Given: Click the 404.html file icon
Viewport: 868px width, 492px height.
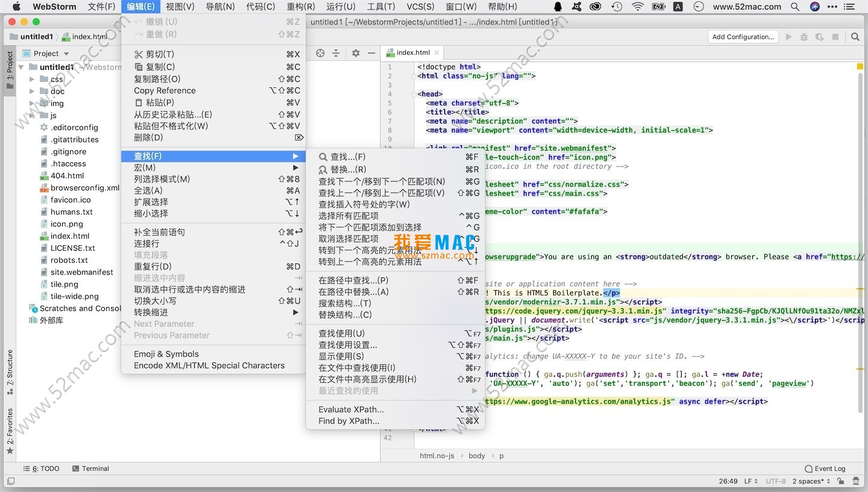Looking at the screenshot, I should 44,176.
